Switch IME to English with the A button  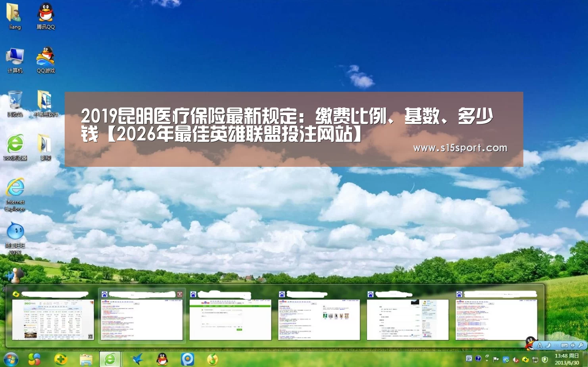[x=540, y=346]
